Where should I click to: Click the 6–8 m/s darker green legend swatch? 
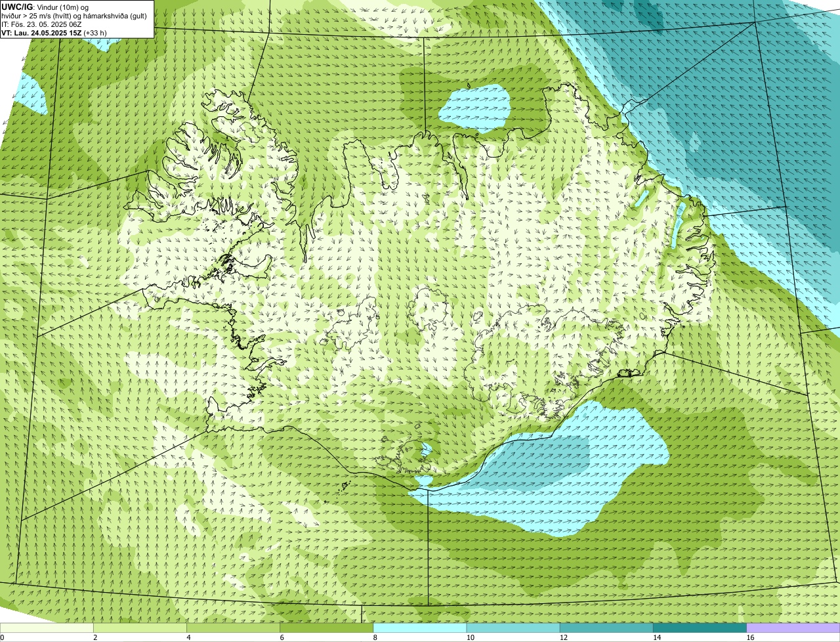click(327, 628)
